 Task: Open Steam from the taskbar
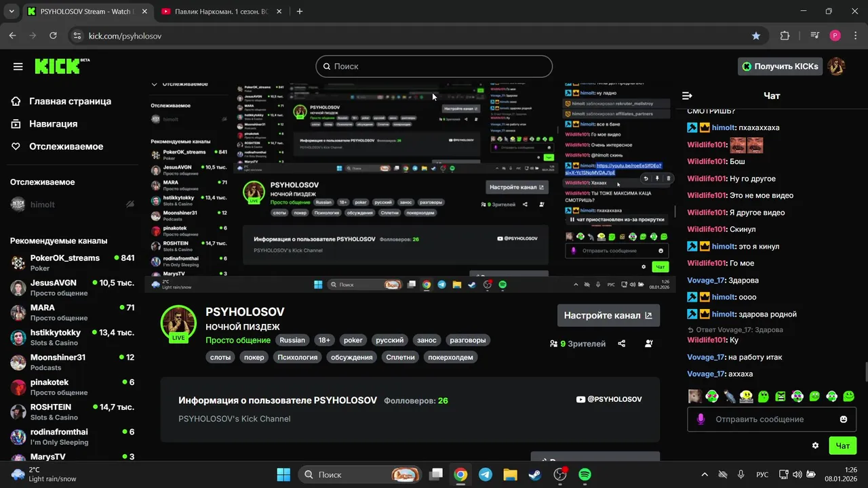pos(535,474)
